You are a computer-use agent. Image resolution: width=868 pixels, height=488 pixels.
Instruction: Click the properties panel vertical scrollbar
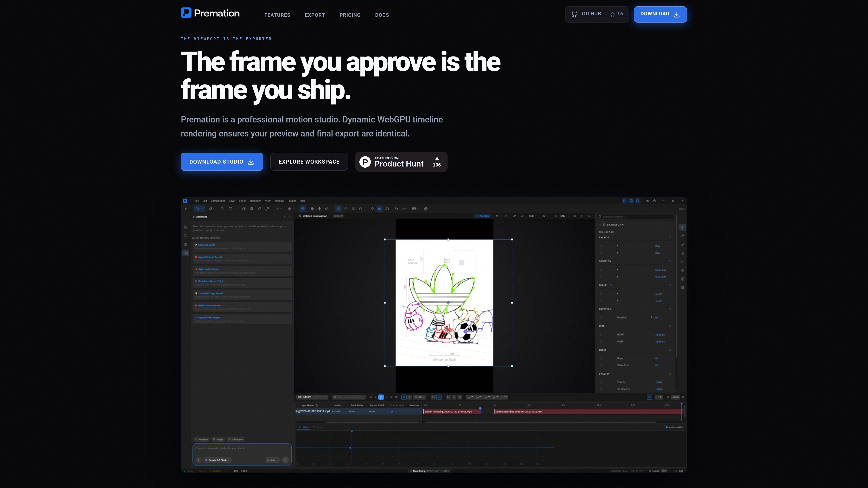point(676,286)
